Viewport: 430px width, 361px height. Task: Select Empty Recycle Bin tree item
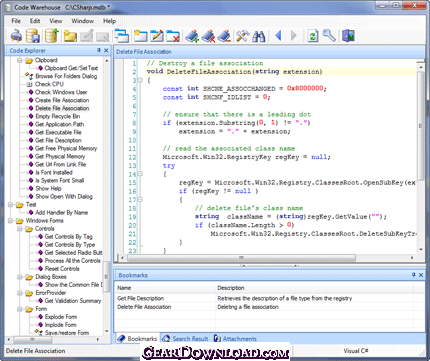tap(58, 116)
